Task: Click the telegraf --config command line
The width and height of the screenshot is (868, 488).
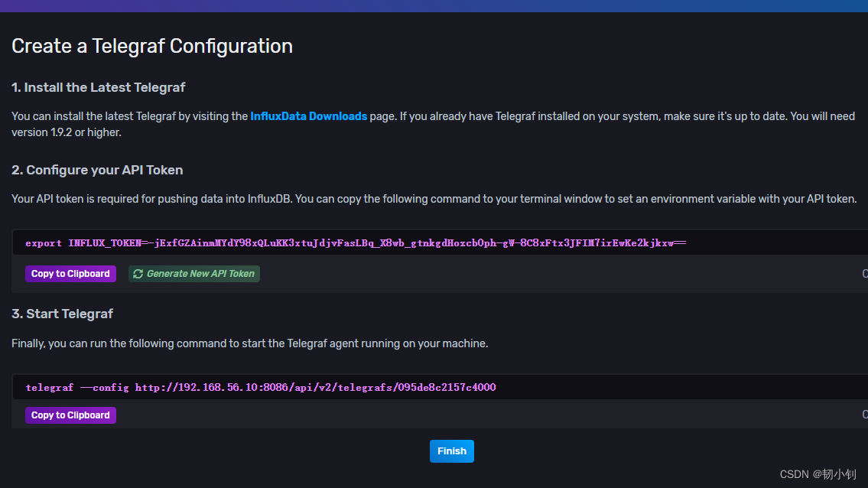Action: pos(260,388)
